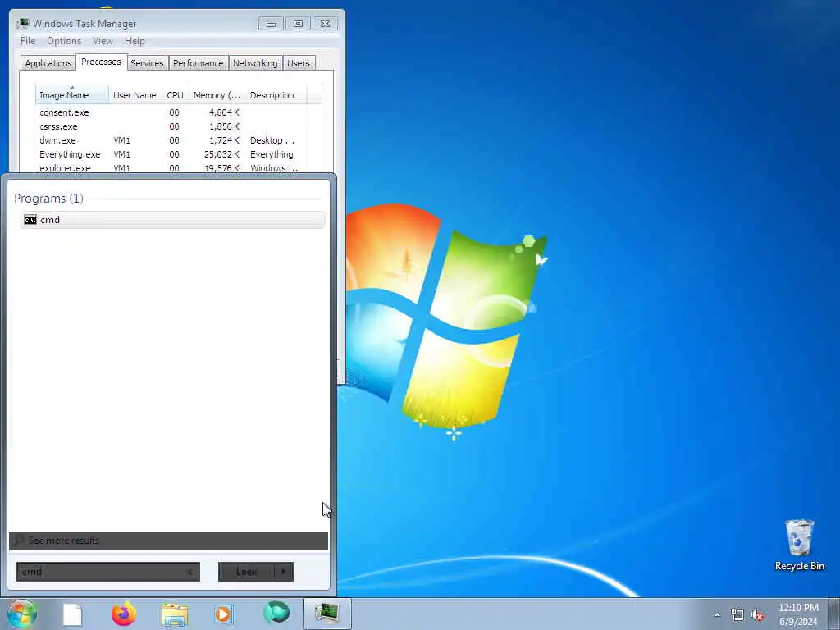
Task: Click the Lock button
Action: click(246, 572)
